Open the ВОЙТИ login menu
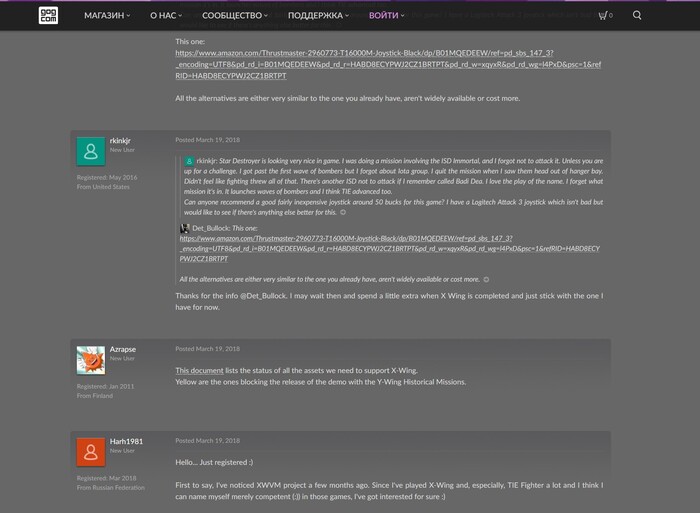700x513 pixels. tap(386, 16)
